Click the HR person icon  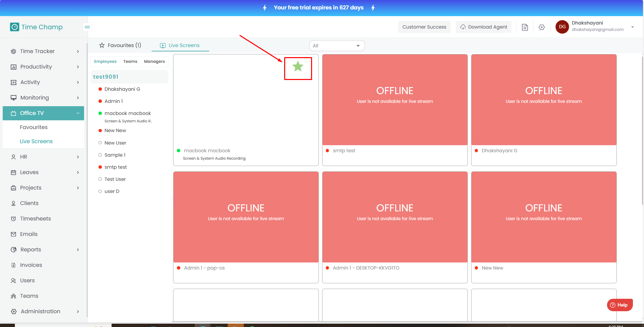[x=13, y=157]
